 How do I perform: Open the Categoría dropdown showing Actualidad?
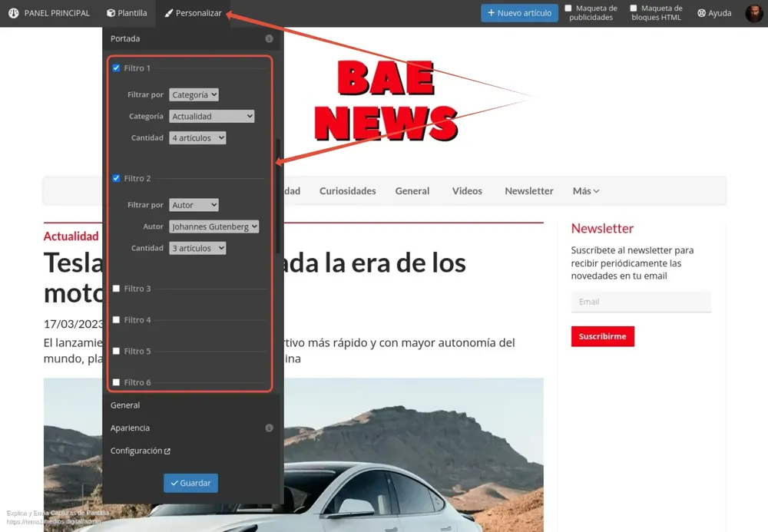click(212, 117)
